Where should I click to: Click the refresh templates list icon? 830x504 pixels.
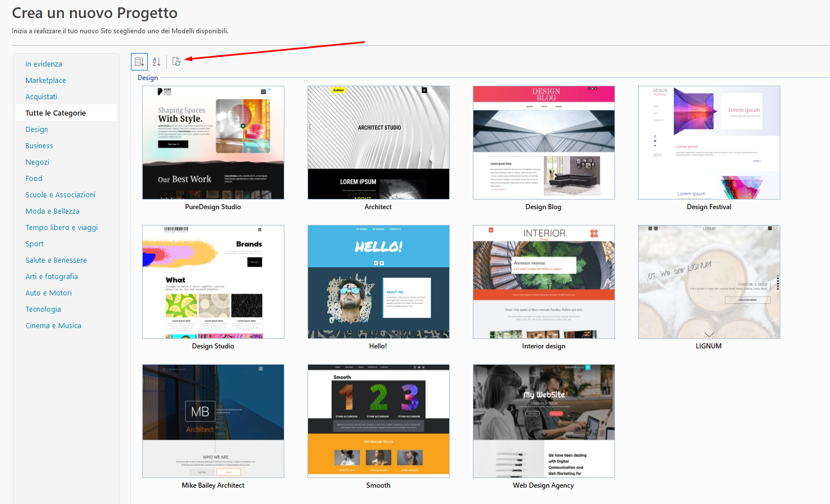point(177,62)
